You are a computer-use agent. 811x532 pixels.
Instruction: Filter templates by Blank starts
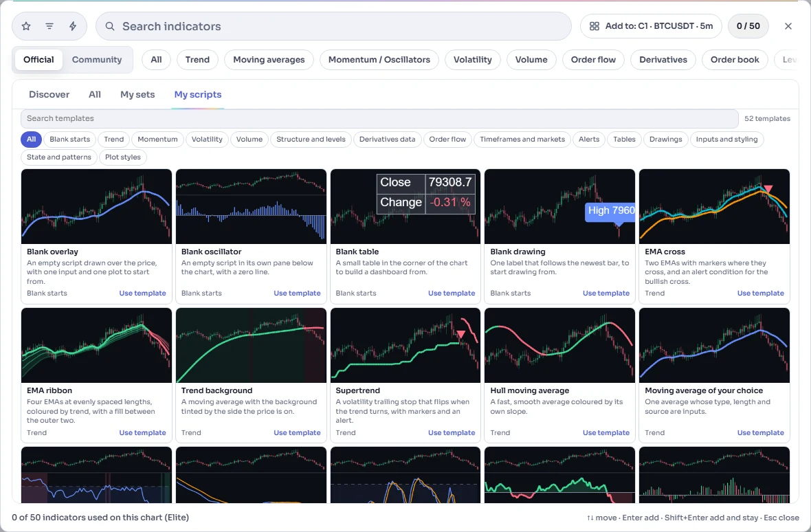tap(70, 139)
